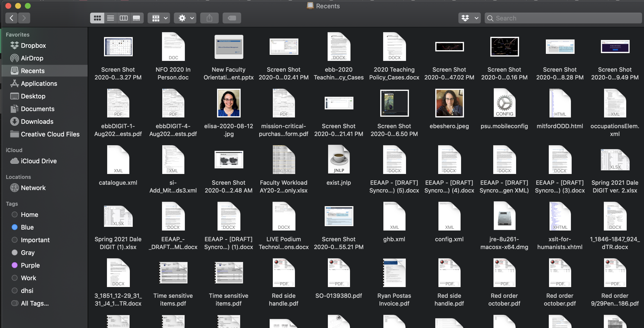Open the group-by arrangement dropdown

click(x=159, y=18)
